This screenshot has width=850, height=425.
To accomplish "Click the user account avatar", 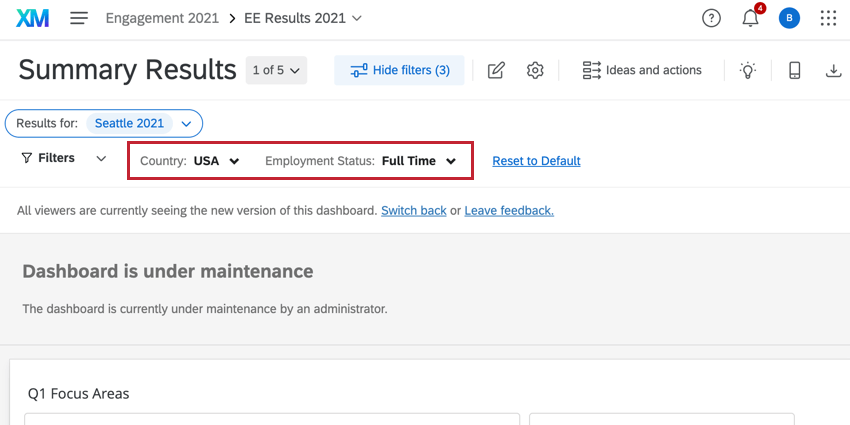I will [x=789, y=18].
